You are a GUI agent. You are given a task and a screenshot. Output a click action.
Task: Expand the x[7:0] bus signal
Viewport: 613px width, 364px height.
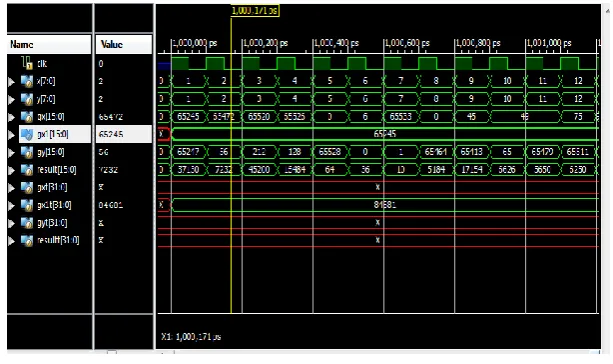click(x=11, y=81)
